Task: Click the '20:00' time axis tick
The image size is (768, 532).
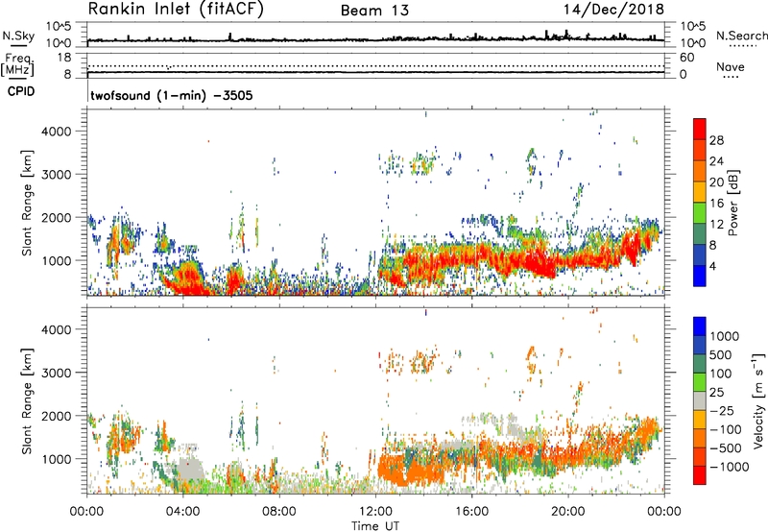Action: tap(567, 512)
